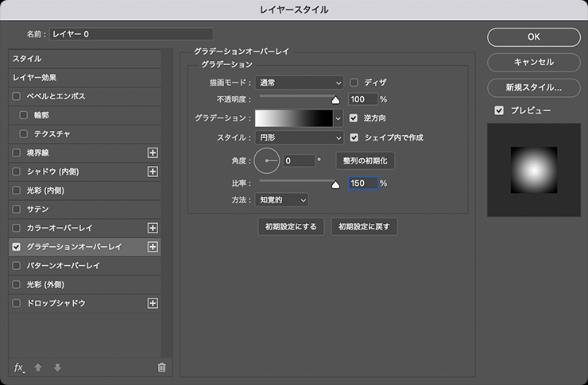Add another カラーオーバーレイ with plus icon
This screenshot has height=385, width=588.
[153, 228]
